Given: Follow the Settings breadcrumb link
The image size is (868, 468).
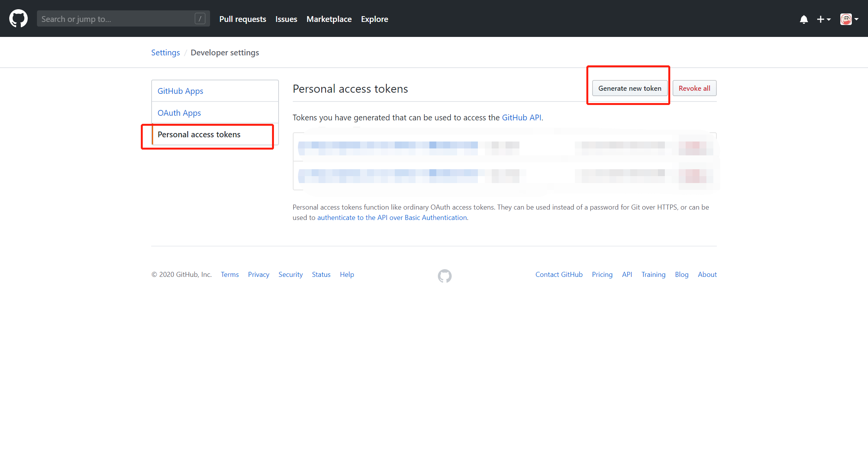Looking at the screenshot, I should point(165,53).
